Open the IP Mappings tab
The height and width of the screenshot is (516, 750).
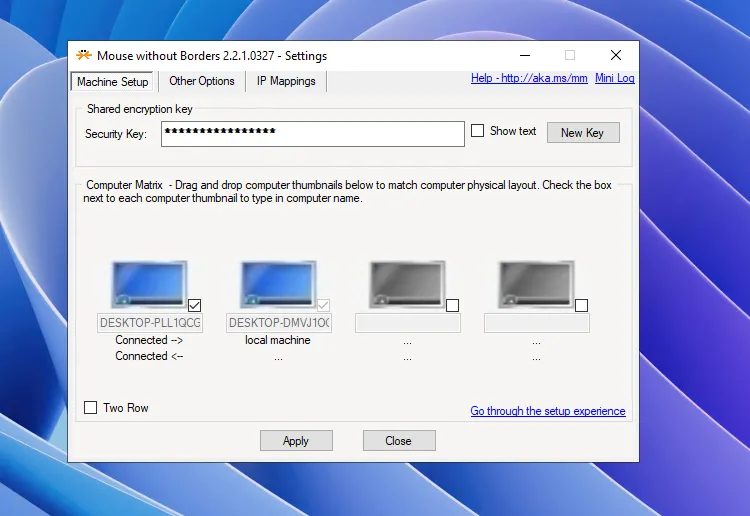286,81
